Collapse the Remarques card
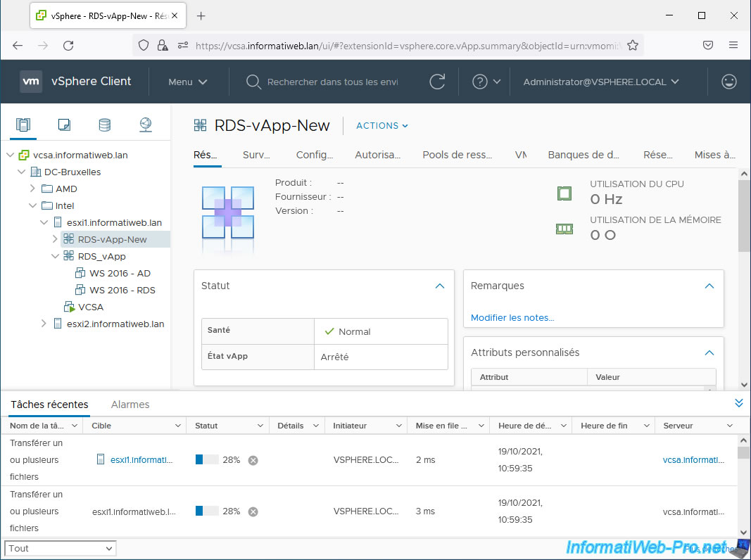Viewport: 751px width, 560px height. 709,286
